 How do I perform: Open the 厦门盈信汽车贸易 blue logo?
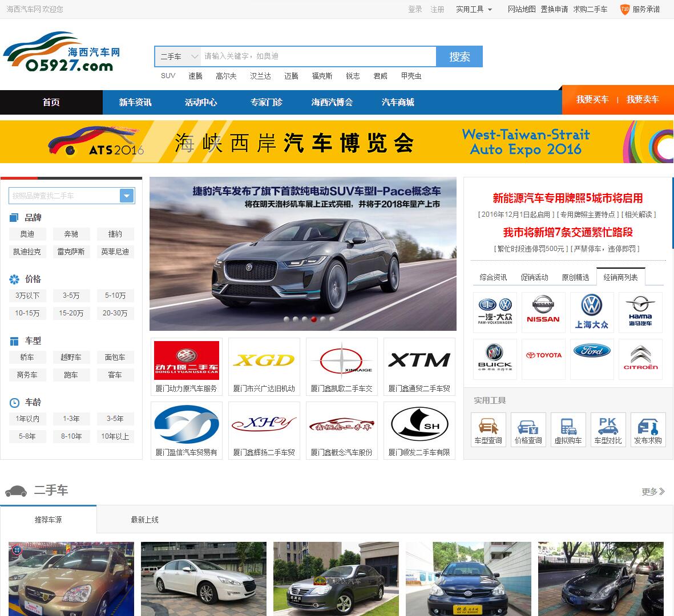point(187,424)
